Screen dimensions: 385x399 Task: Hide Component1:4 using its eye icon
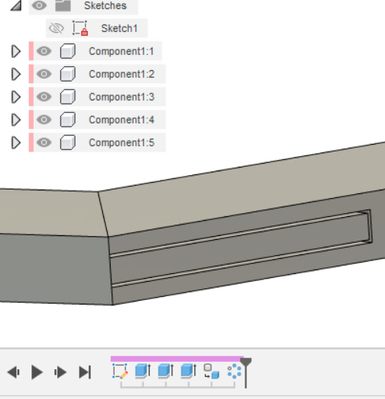coord(44,119)
